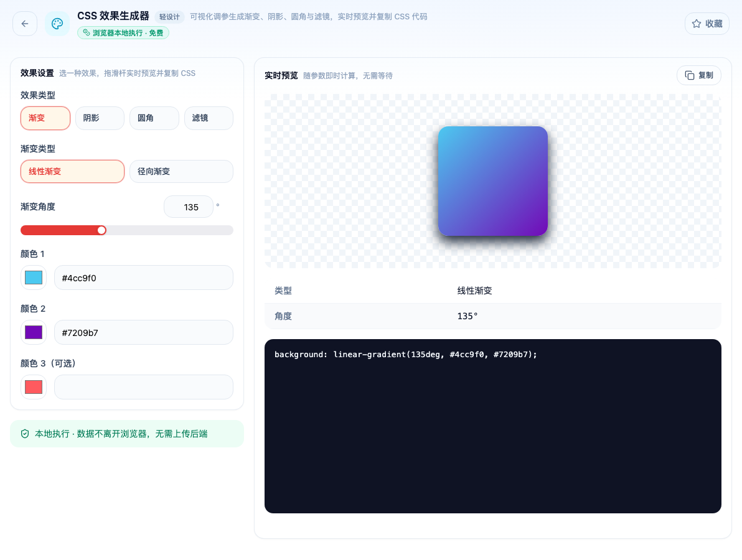
Task: Switch to the 圆角 effect type
Action: point(154,118)
